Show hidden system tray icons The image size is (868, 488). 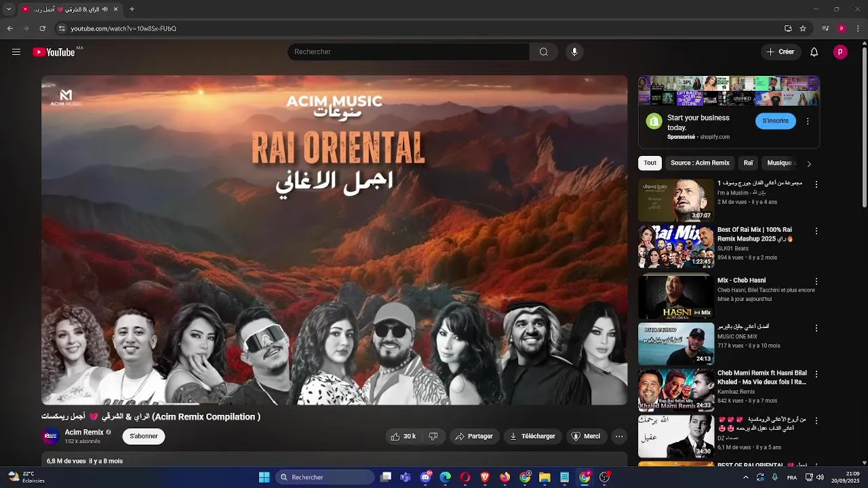746,477
